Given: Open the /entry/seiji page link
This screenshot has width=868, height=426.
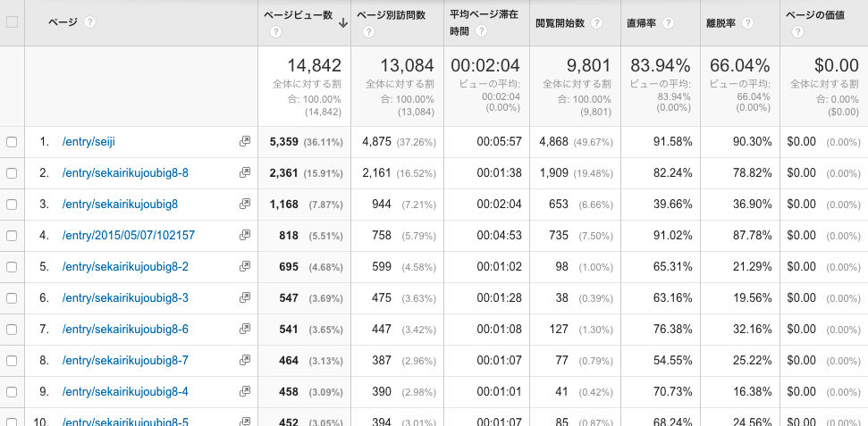Looking at the screenshot, I should pos(88,142).
